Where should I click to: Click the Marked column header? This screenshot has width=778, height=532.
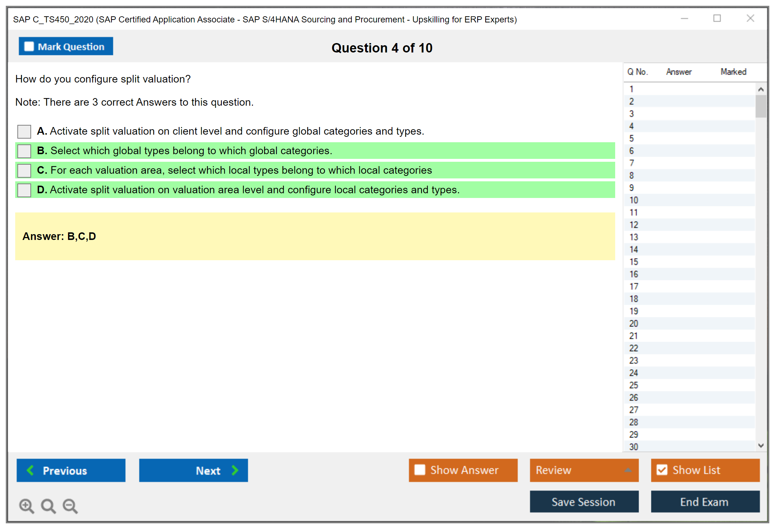[733, 72]
